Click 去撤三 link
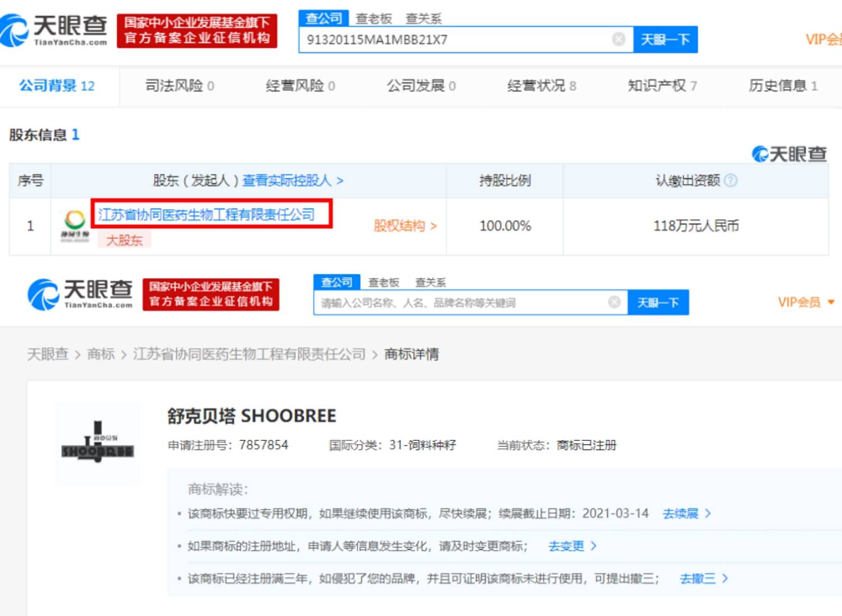The height and width of the screenshot is (616, 842). 704,578
